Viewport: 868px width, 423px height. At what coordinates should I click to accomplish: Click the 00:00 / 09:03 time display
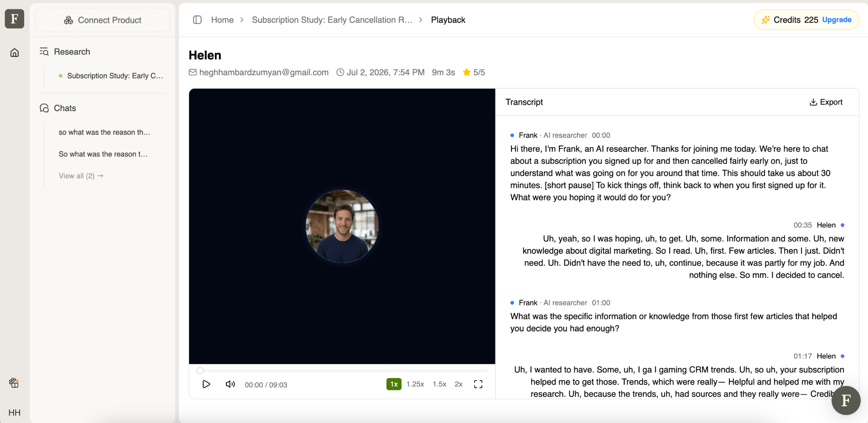(x=266, y=385)
